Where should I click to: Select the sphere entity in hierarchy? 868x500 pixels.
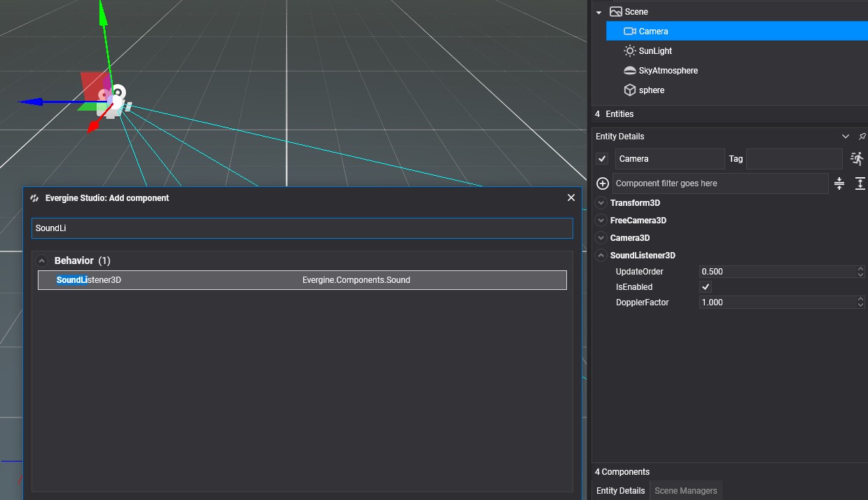click(651, 90)
